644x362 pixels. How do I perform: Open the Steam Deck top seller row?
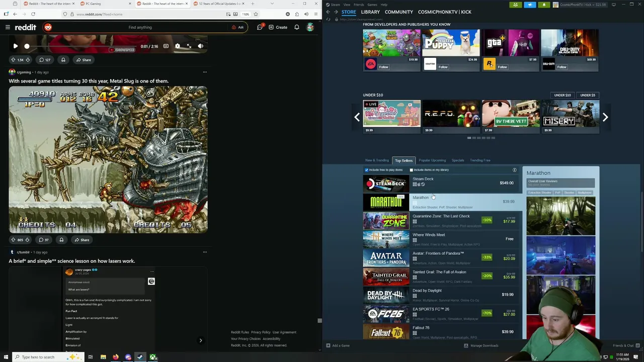coord(442,183)
